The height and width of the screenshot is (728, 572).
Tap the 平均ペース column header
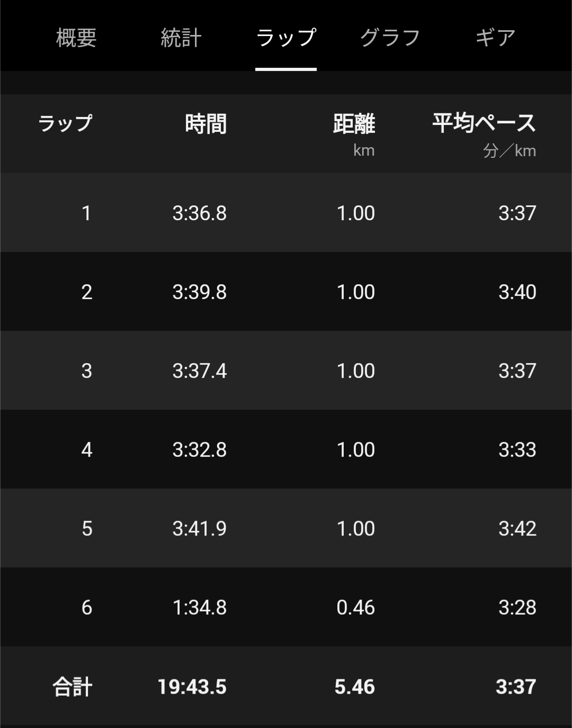pos(484,123)
